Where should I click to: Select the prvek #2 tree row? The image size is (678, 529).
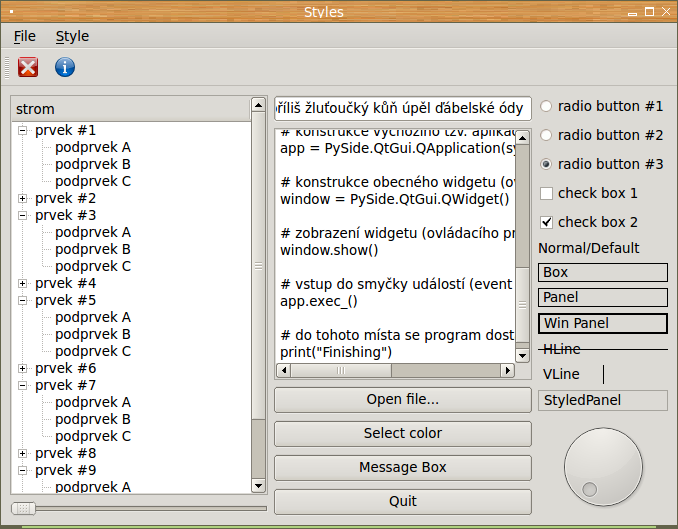(x=65, y=198)
